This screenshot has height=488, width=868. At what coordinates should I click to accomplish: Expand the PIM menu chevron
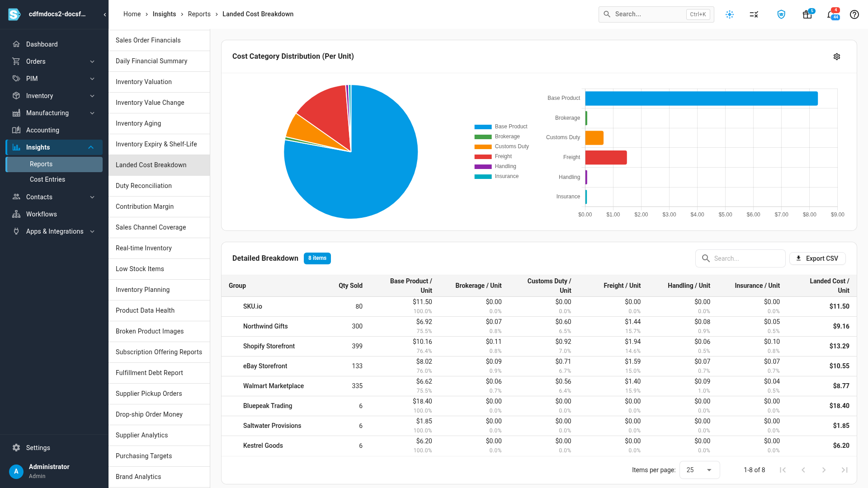92,79
